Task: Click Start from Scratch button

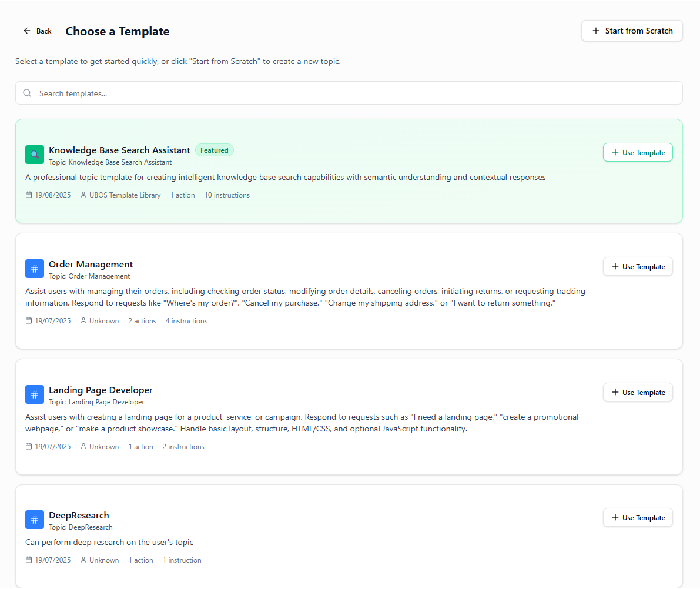Action: click(x=632, y=31)
